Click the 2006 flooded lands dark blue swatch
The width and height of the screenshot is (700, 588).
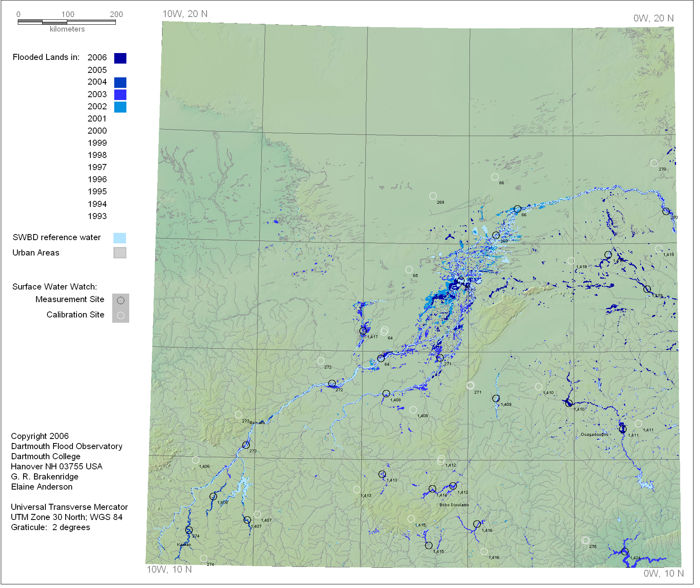120,58
